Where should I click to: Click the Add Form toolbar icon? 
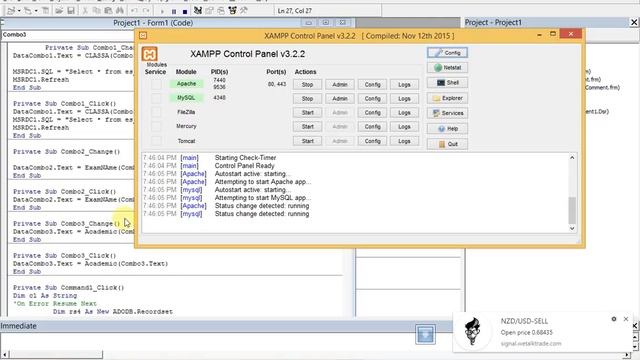28,11
